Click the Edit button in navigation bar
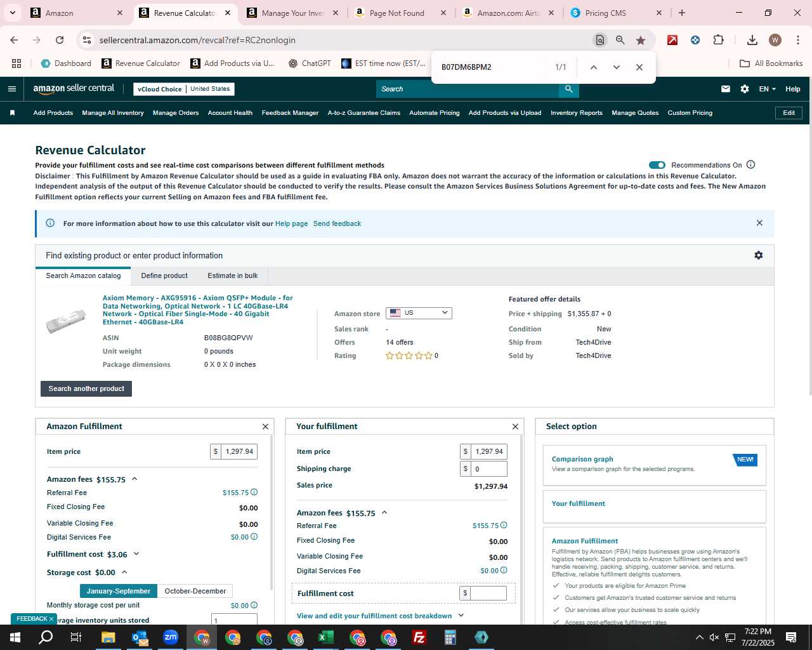This screenshot has width=812, height=650. (789, 113)
